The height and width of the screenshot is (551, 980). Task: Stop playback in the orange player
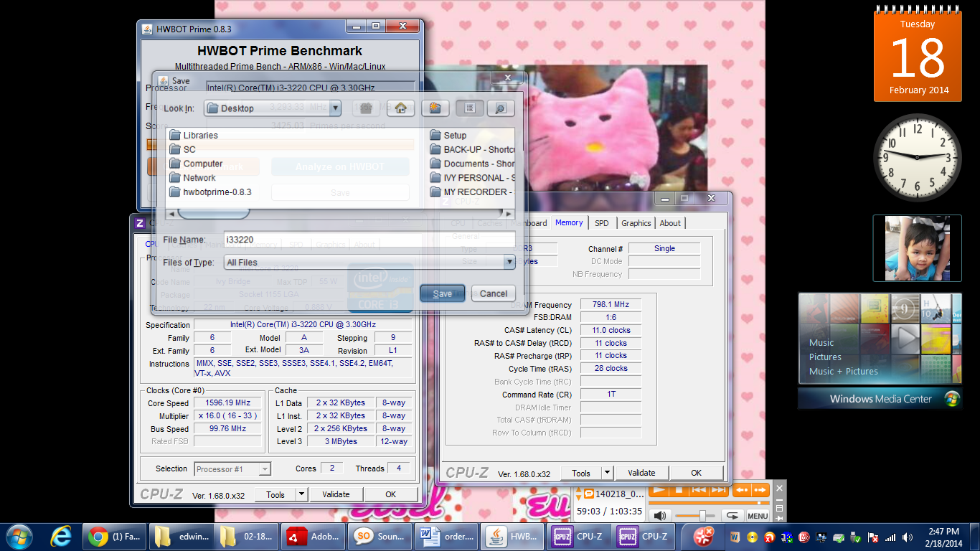(x=678, y=491)
